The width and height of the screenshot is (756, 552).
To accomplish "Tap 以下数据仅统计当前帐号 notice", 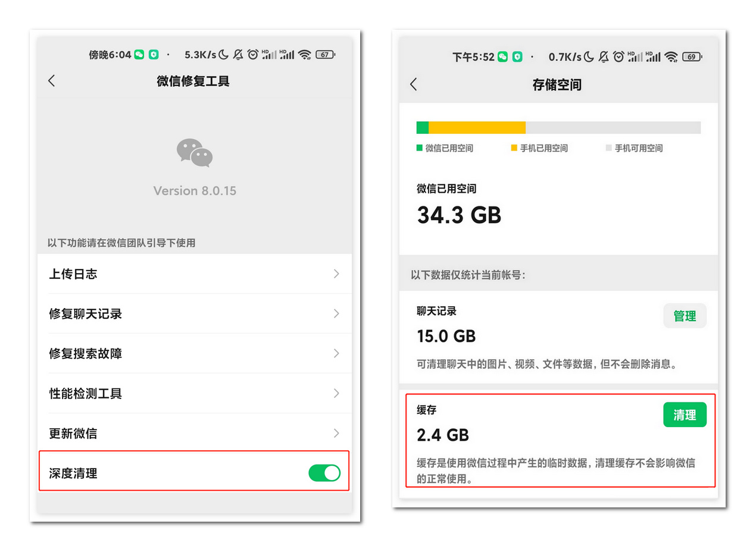I will click(x=470, y=275).
